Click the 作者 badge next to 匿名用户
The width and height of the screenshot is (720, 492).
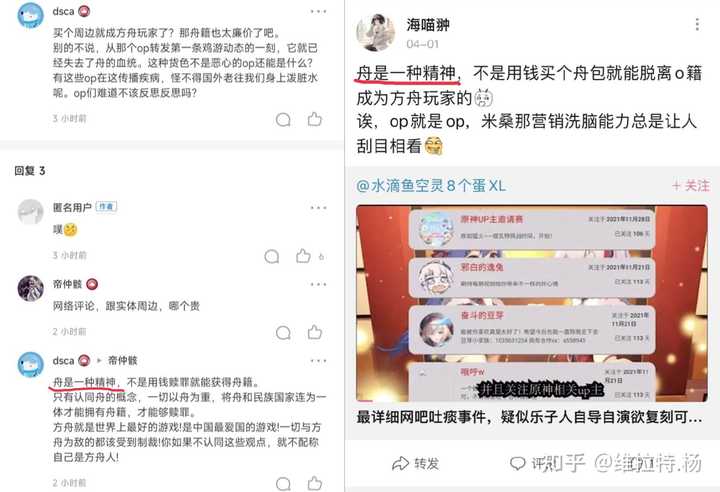(x=106, y=207)
